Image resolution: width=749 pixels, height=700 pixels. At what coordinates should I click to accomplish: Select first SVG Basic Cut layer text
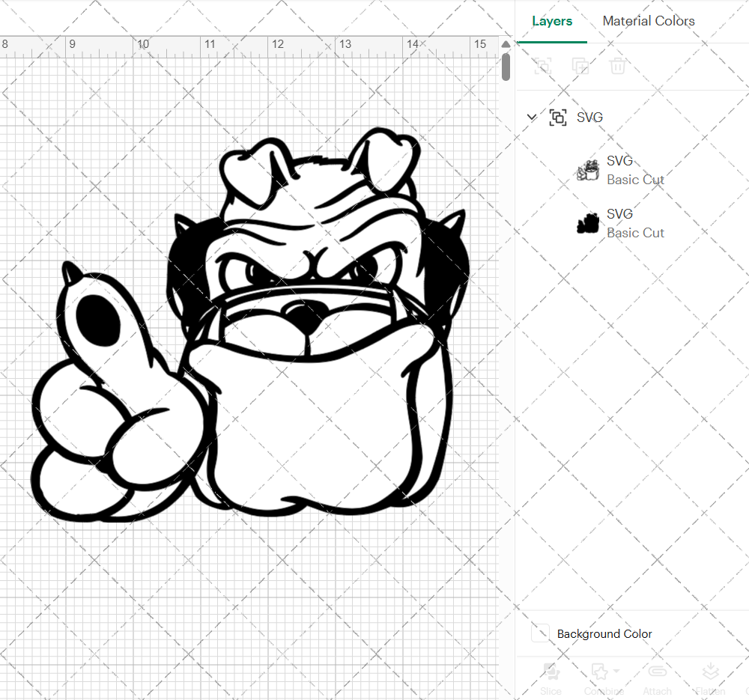point(635,170)
